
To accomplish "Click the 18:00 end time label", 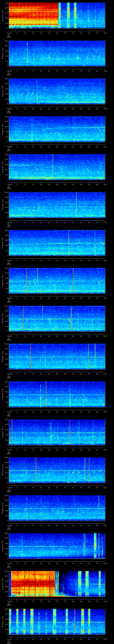I will [105, 639].
